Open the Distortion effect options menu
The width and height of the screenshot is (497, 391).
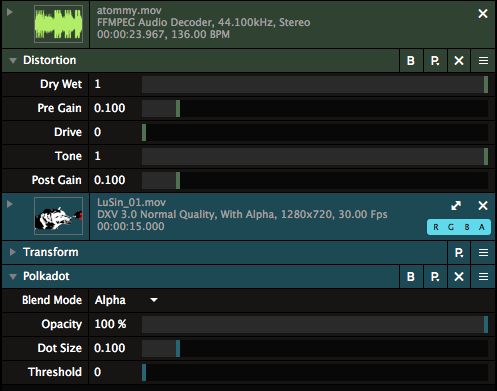[483, 61]
